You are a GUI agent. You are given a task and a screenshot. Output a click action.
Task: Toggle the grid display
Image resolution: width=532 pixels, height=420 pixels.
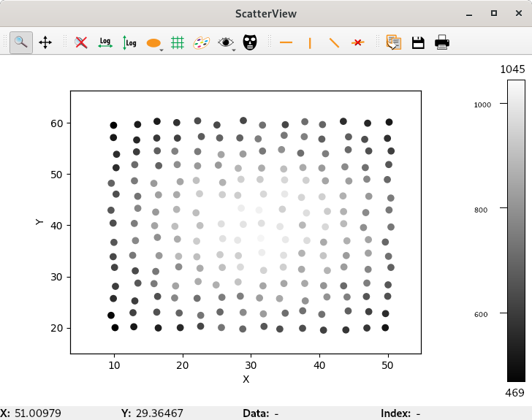(x=177, y=42)
